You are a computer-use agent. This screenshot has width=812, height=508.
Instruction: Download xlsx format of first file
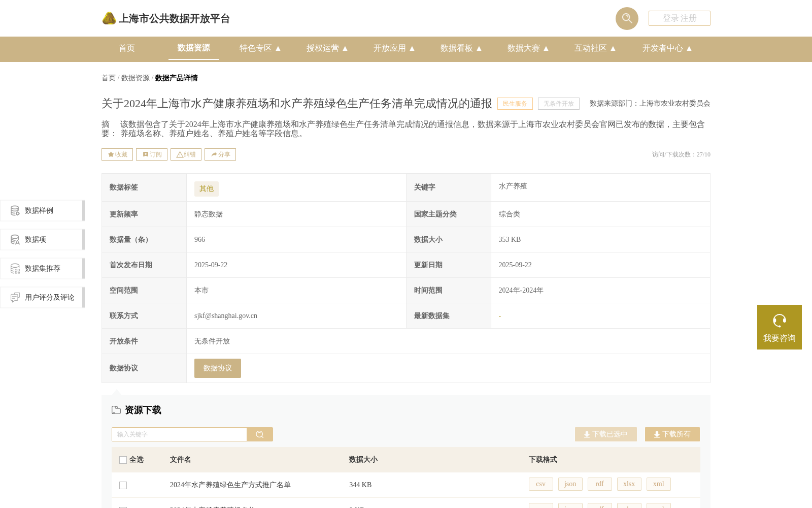point(629,484)
